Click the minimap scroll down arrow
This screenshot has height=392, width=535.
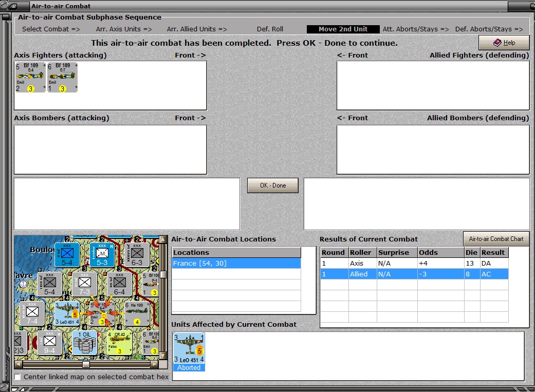(x=163, y=356)
